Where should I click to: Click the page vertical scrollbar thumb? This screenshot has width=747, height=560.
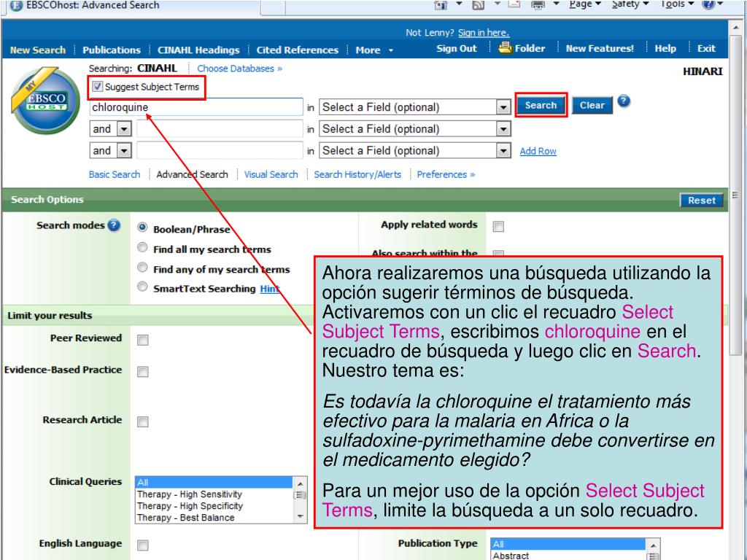click(x=735, y=195)
